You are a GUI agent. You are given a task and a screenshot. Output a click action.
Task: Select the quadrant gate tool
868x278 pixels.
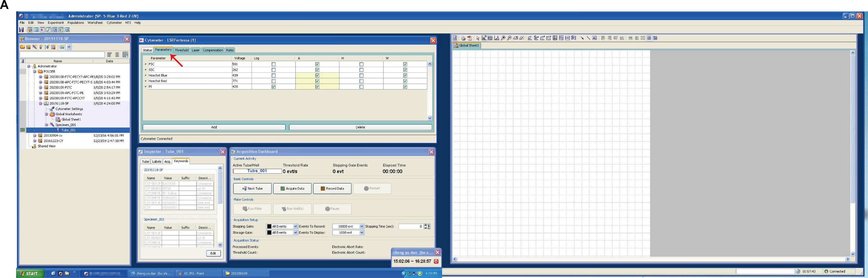[555, 38]
